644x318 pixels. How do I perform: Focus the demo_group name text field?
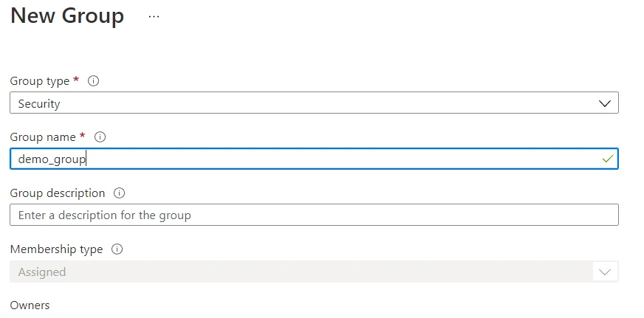pos(295,159)
